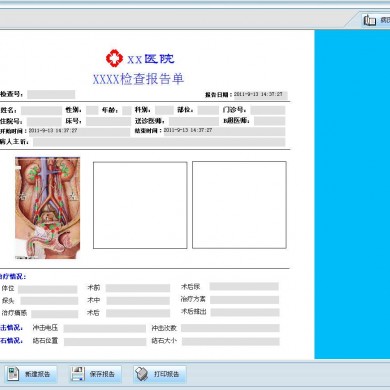
Task: Click the 年龄 age field
Action: pyautogui.click(x=127, y=110)
